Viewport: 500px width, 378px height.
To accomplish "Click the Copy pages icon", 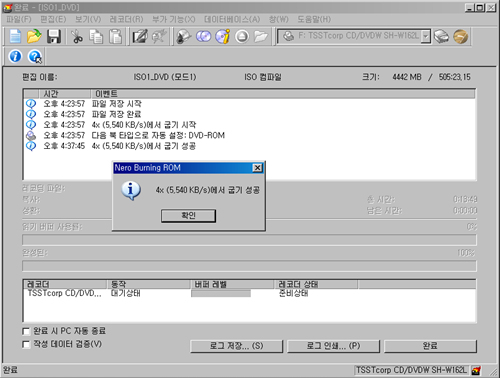I will [x=96, y=36].
